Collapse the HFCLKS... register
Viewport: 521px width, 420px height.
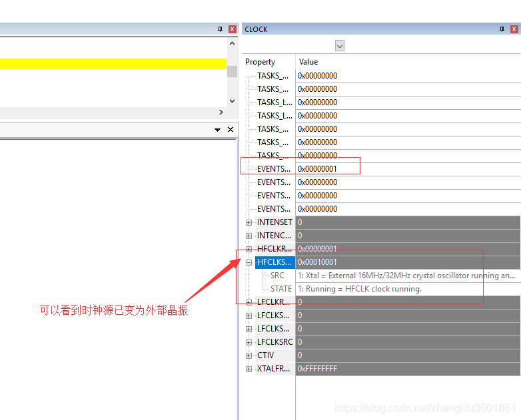(x=249, y=262)
